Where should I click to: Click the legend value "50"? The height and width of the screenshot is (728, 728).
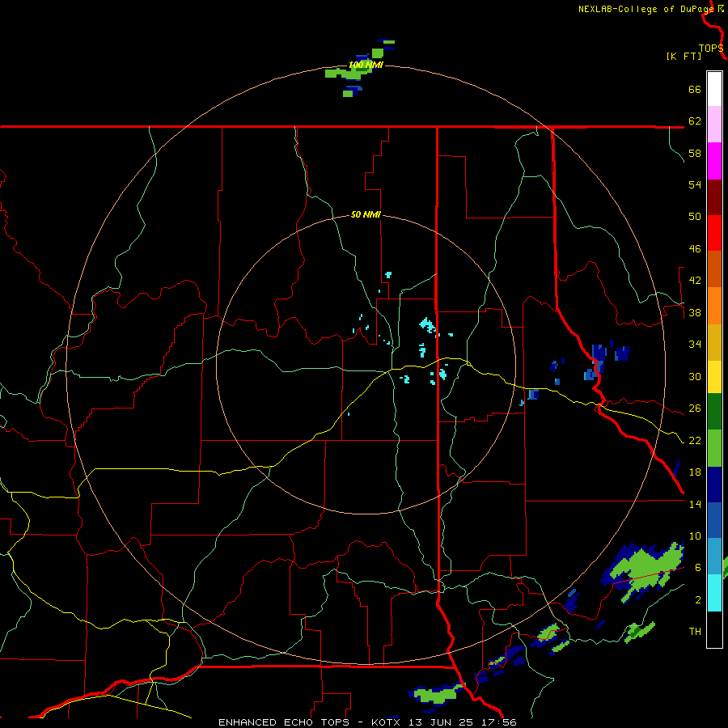pos(695,217)
